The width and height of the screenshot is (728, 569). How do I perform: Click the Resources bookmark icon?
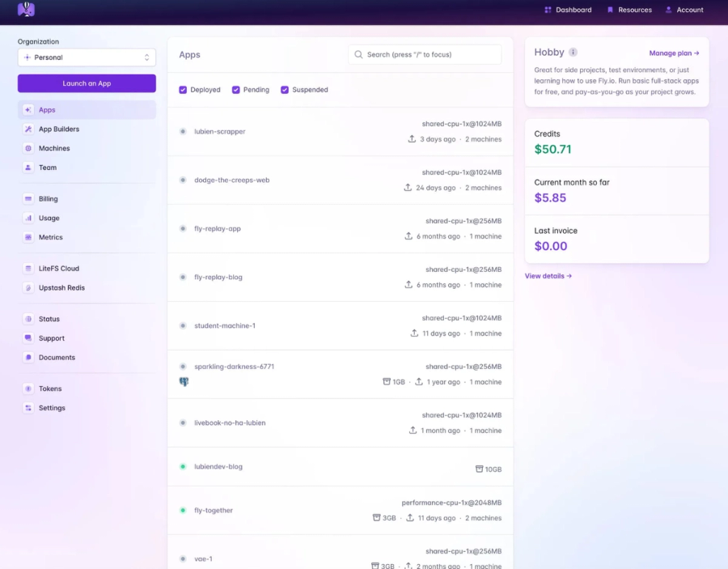point(610,10)
